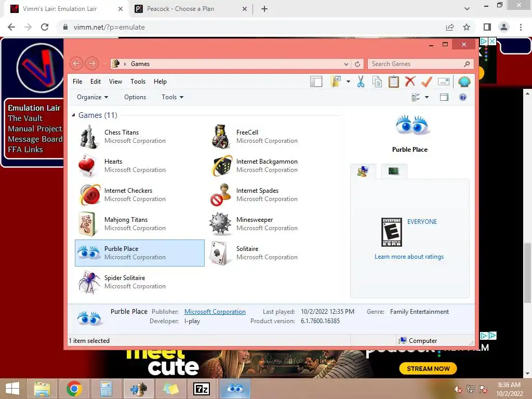Open 7-Zip from the taskbar
This screenshot has width=532, height=399.
(202, 389)
